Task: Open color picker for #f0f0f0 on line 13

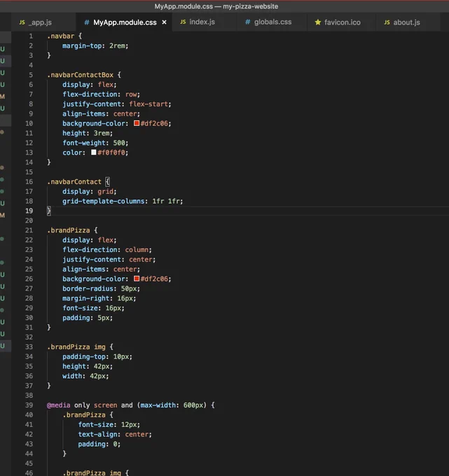Action: [94, 153]
